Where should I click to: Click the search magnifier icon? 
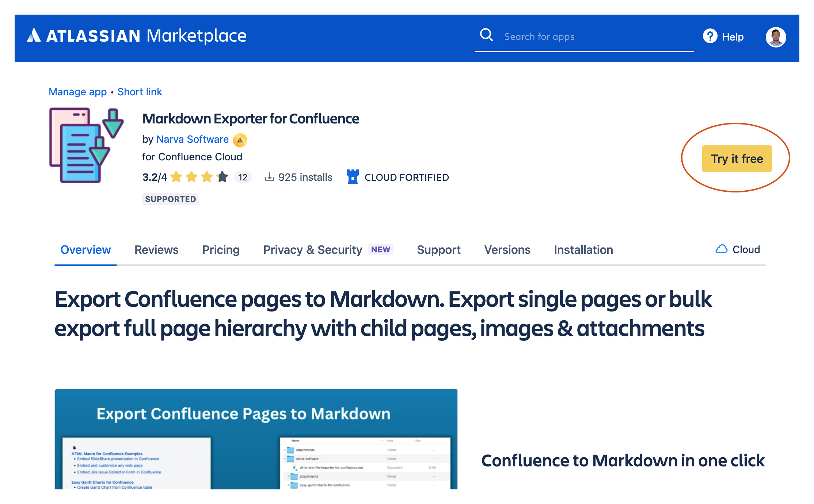click(486, 35)
